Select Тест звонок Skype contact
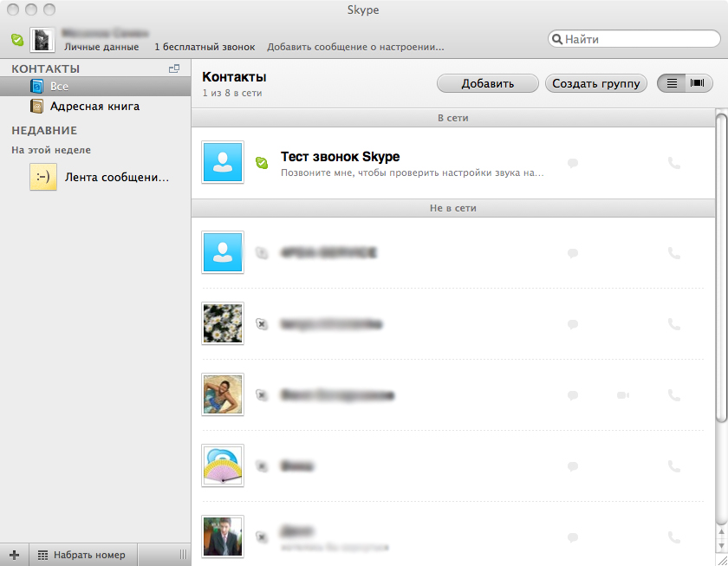The height and width of the screenshot is (566, 728). tap(453, 162)
